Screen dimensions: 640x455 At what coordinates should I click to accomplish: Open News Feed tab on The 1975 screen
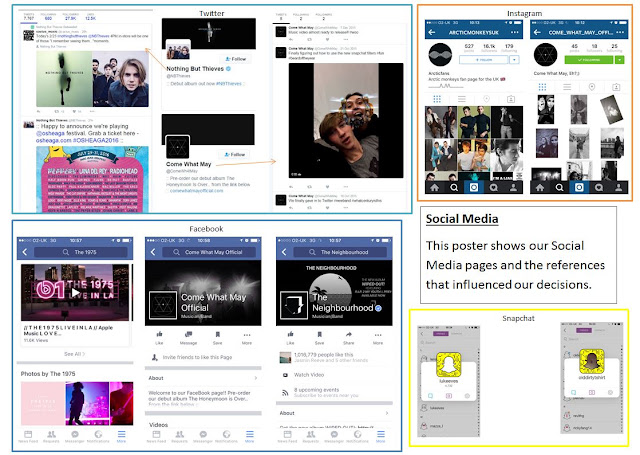28,436
